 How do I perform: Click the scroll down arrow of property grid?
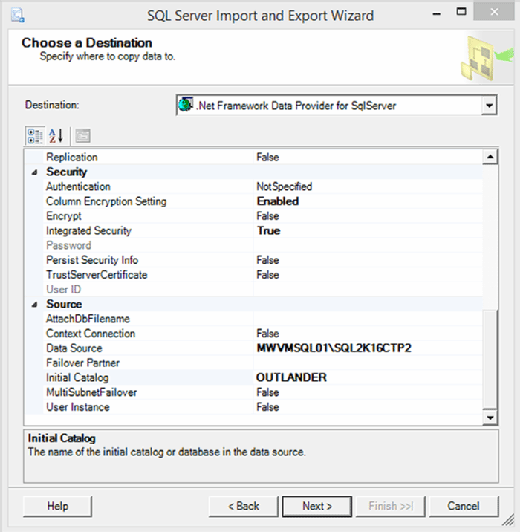pyautogui.click(x=490, y=418)
